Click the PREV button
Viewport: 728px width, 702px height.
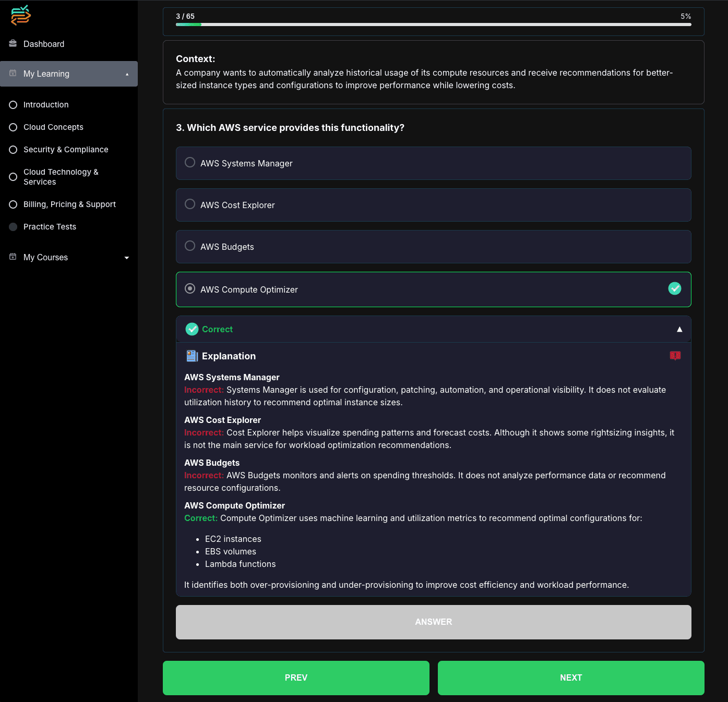pyautogui.click(x=296, y=677)
